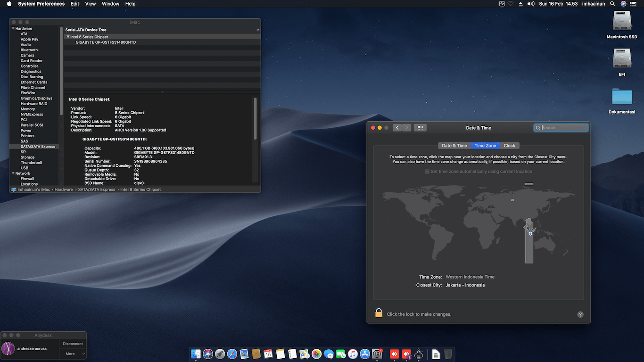Select Memory in the iMac sidebar

[28, 109]
